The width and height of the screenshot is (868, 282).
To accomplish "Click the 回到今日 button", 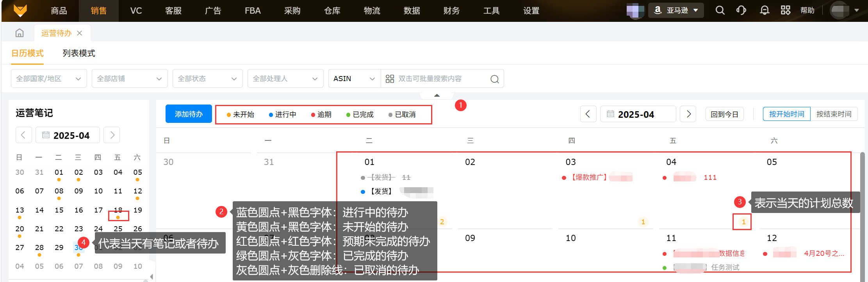I will click(x=724, y=114).
